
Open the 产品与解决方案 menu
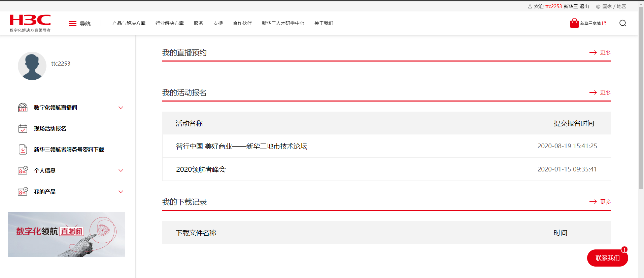pyautogui.click(x=129, y=23)
